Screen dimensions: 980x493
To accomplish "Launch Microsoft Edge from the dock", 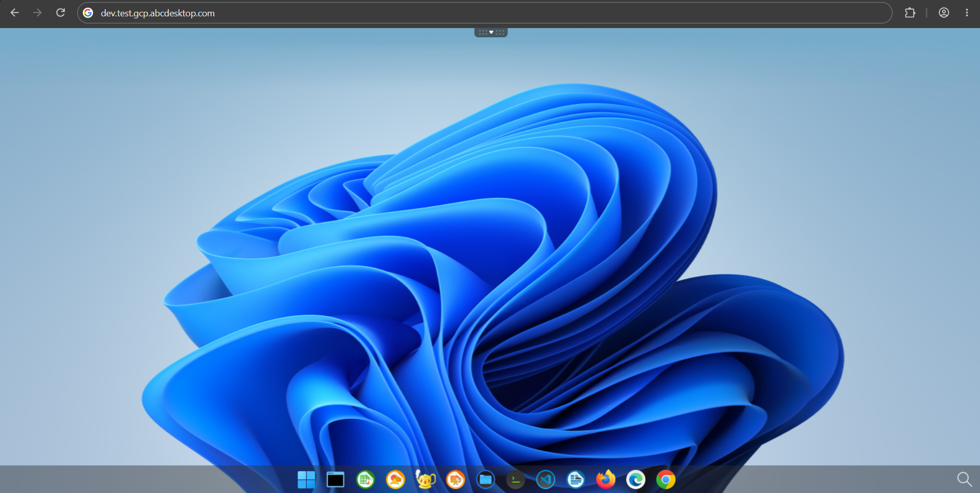I will (635, 480).
